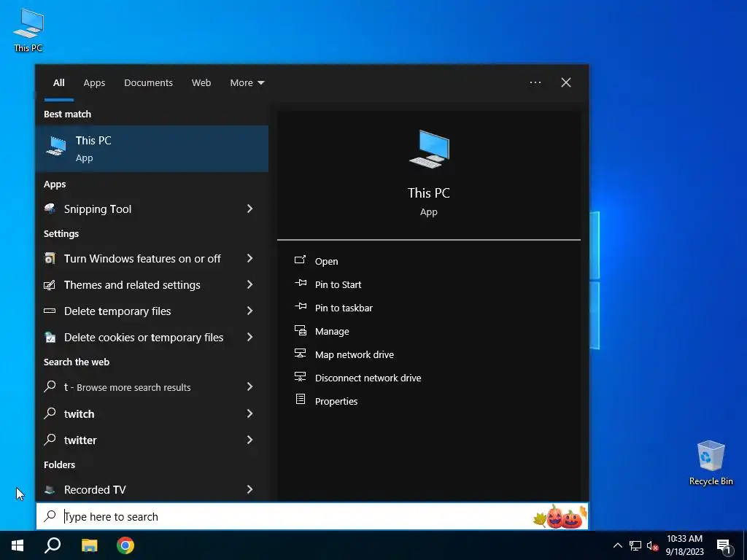Expand the twitch web result arrow
This screenshot has width=747, height=560.
coord(249,413)
